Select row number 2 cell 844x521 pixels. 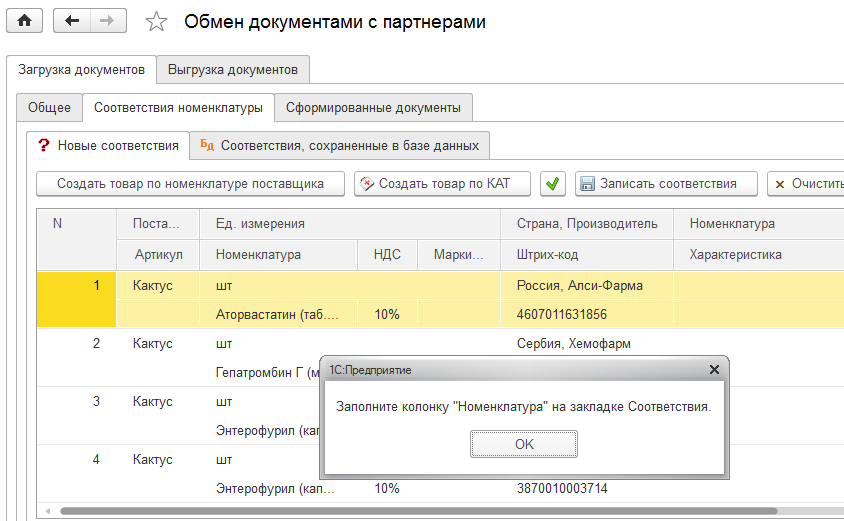76,357
